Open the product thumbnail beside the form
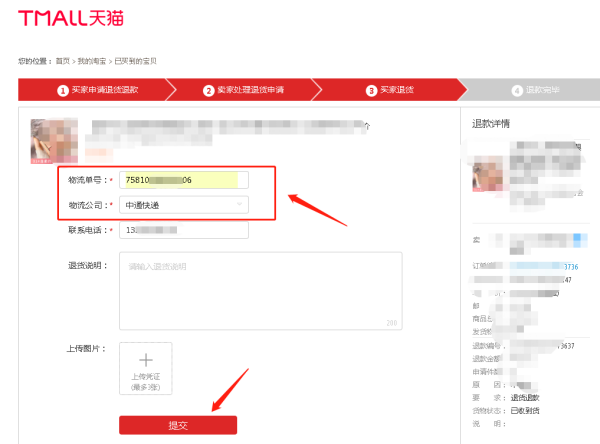 (x=50, y=141)
